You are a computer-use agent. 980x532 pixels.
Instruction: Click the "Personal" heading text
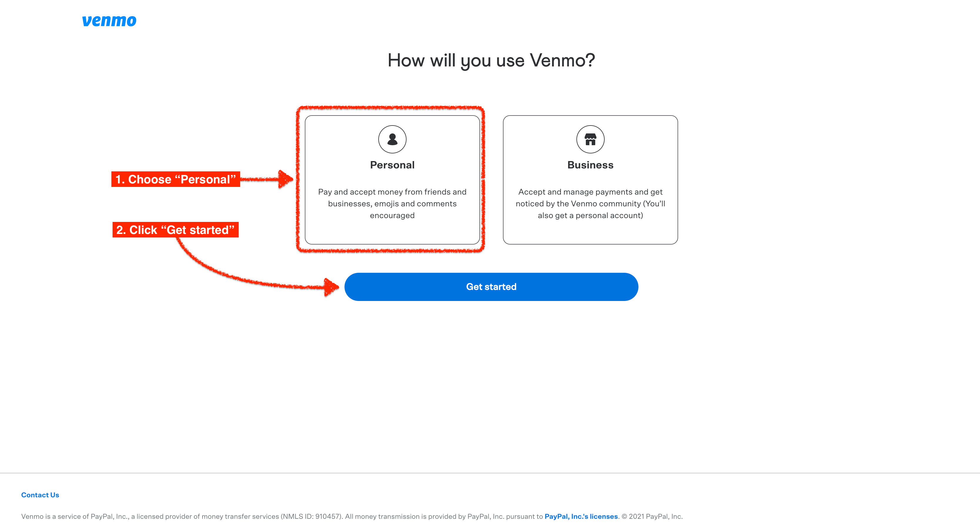392,165
